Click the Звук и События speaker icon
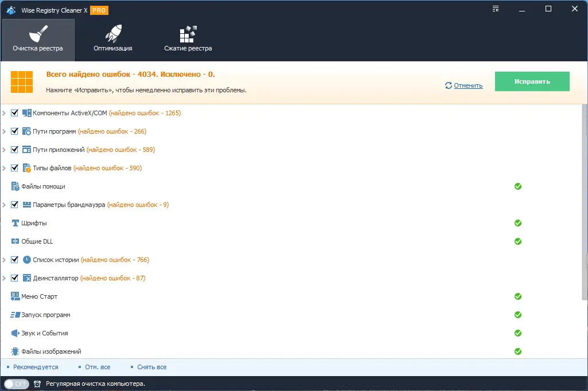Screen dimensions: 588x391 click(15, 333)
